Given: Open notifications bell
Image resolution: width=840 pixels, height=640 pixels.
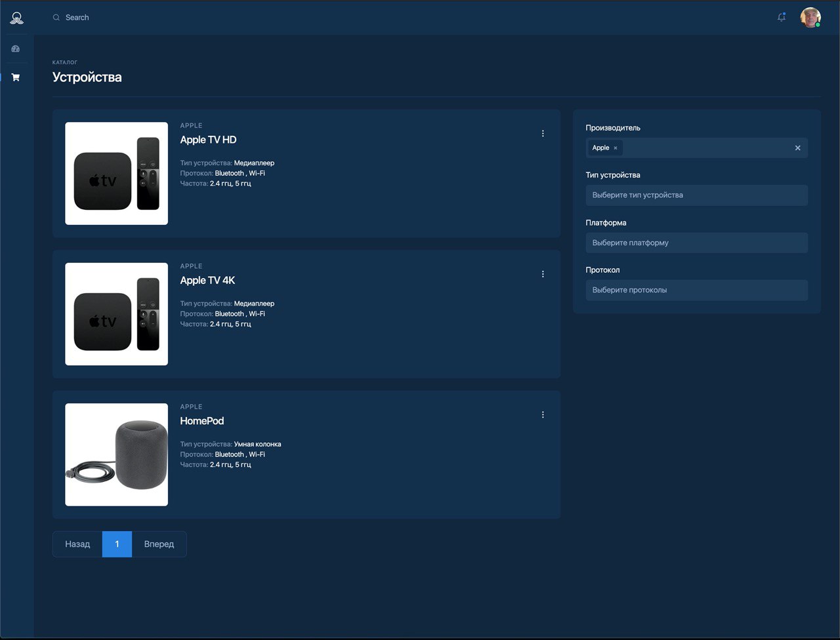Looking at the screenshot, I should click(782, 18).
